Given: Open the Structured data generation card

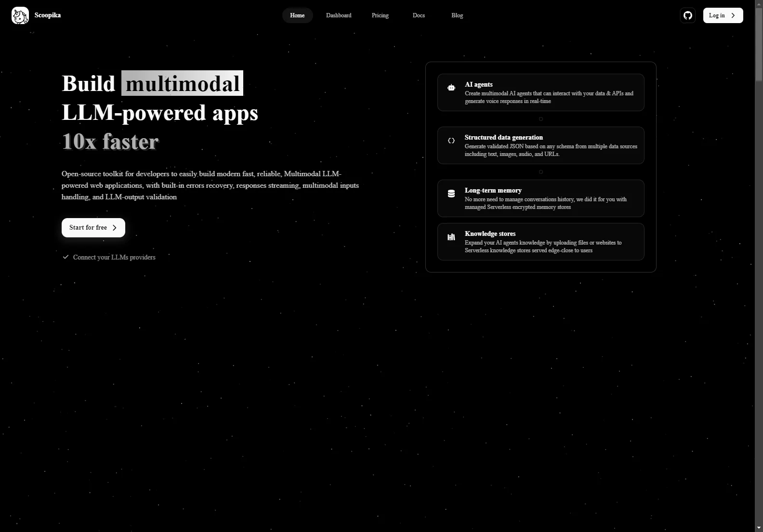Looking at the screenshot, I should click(540, 145).
